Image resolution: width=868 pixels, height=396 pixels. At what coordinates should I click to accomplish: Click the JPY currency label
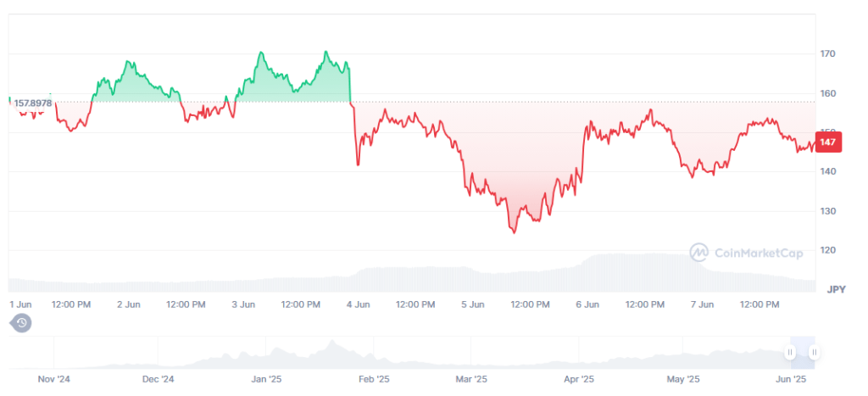point(836,289)
